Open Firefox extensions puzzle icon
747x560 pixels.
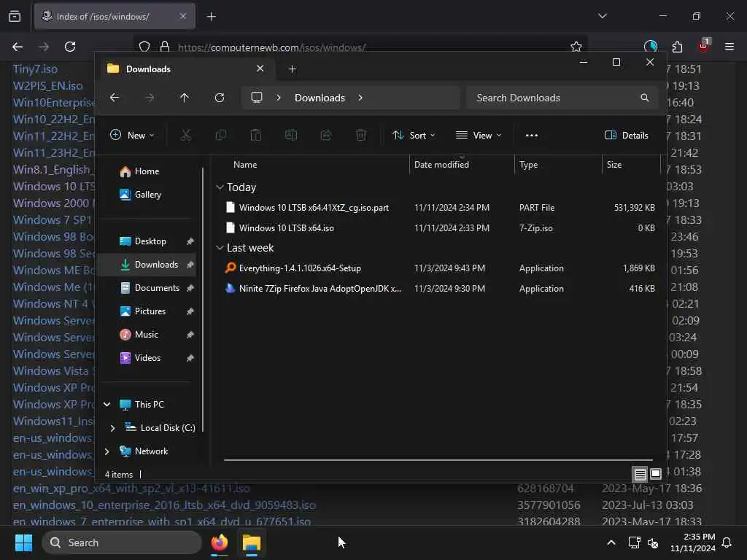click(x=677, y=47)
